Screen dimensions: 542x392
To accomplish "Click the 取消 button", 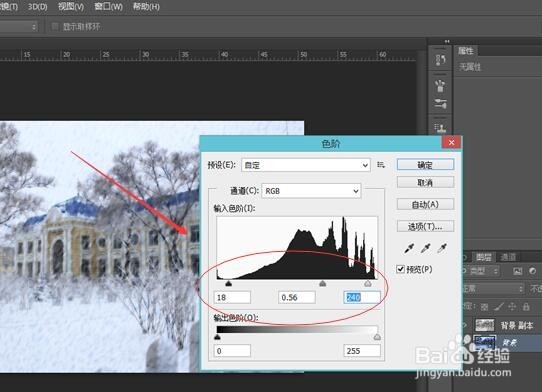I will (x=425, y=182).
